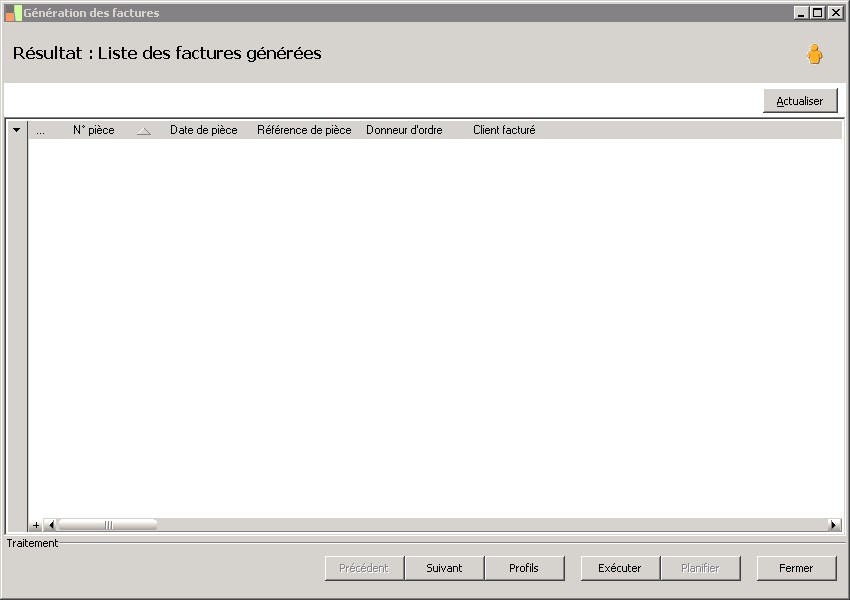This screenshot has height=600, width=850.
Task: Click the horizontal scrollbar right arrow
Action: (834, 525)
